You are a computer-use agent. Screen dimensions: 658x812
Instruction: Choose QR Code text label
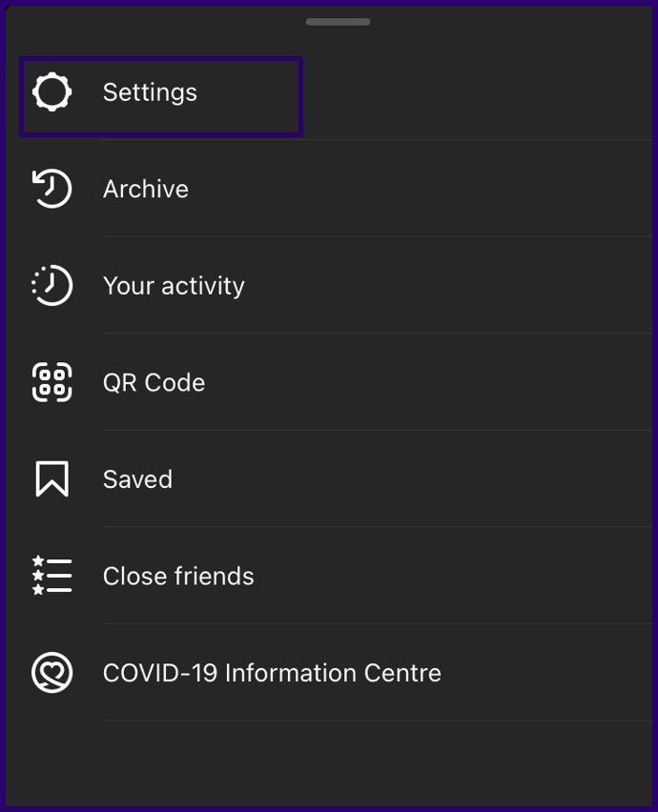tap(154, 383)
